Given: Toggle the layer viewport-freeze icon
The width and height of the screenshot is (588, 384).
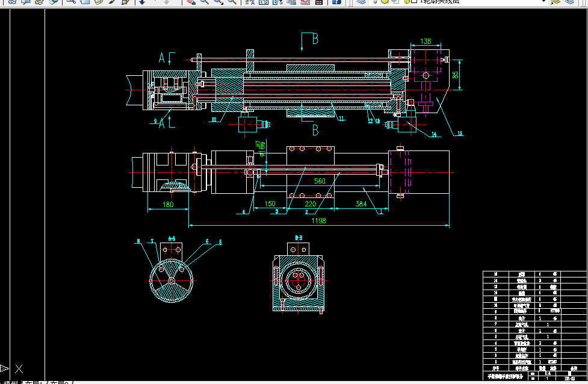Looking at the screenshot, I should coord(395,1).
